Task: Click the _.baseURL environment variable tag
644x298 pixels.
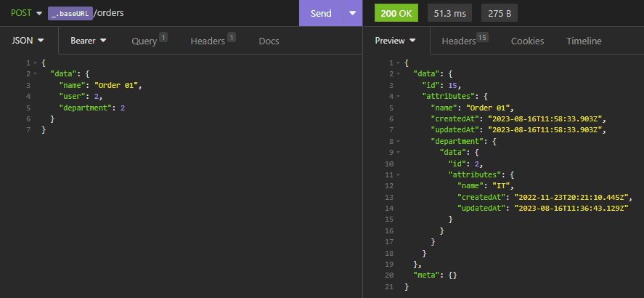Action: pyautogui.click(x=70, y=13)
